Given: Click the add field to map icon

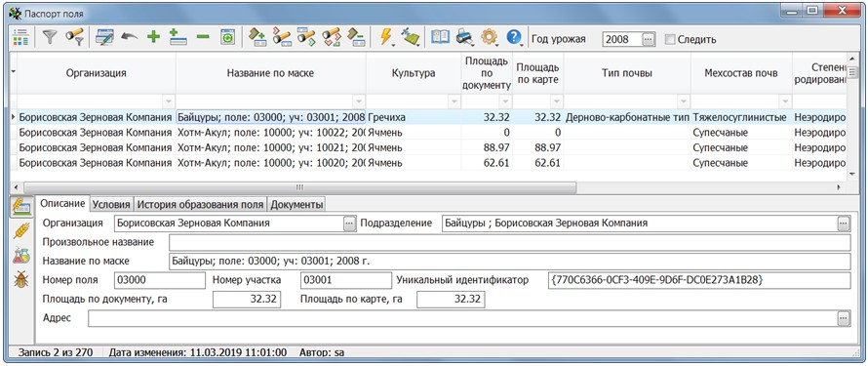Looking at the screenshot, I should (256, 38).
